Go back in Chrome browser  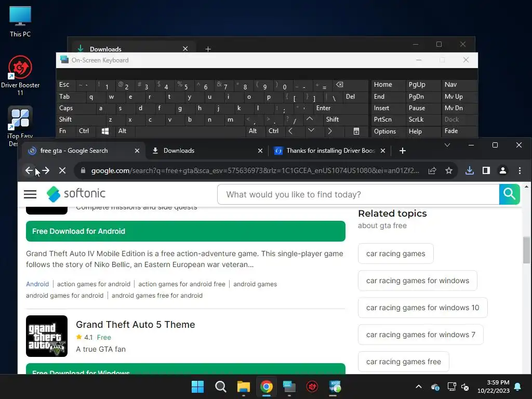tap(29, 170)
